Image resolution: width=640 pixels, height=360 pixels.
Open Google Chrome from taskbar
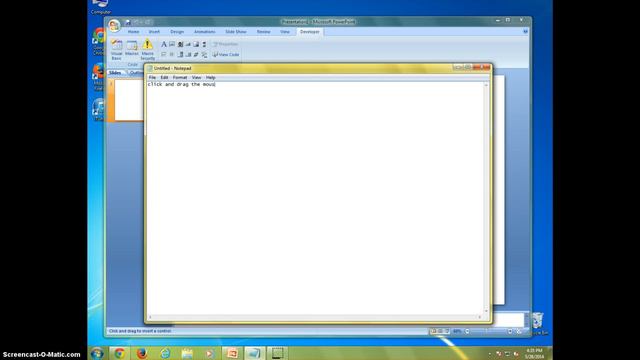[x=119, y=353]
